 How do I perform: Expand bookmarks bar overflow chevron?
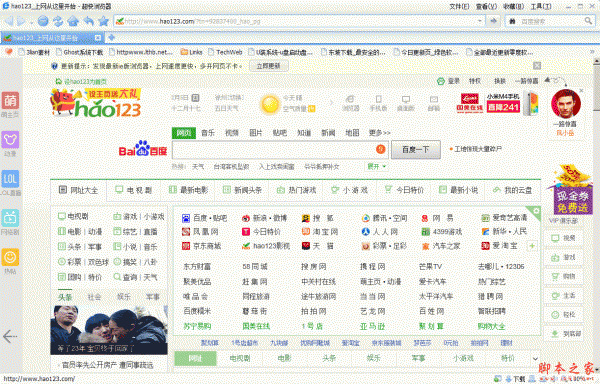click(x=592, y=52)
